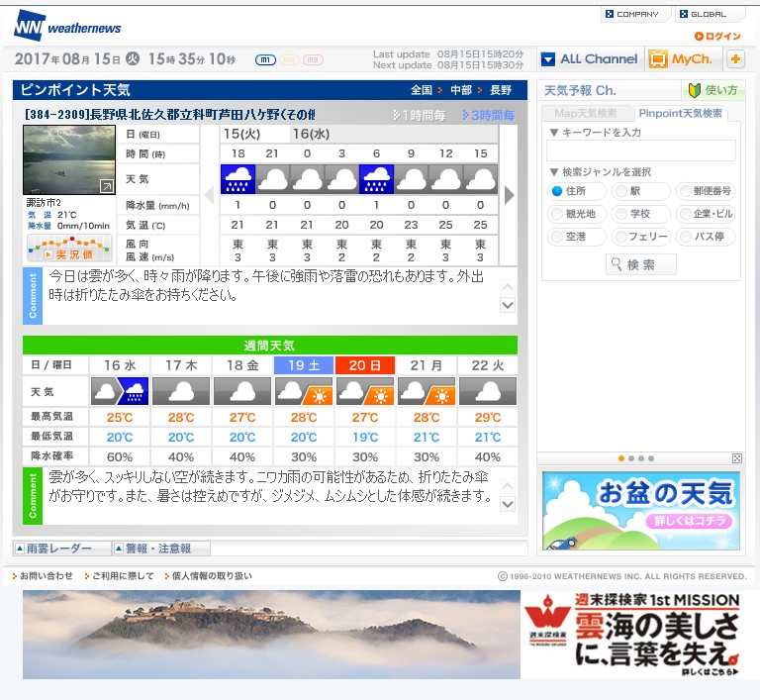
Task: Expand the live camera thumbnail via corner icon
Action: pyautogui.click(x=106, y=186)
